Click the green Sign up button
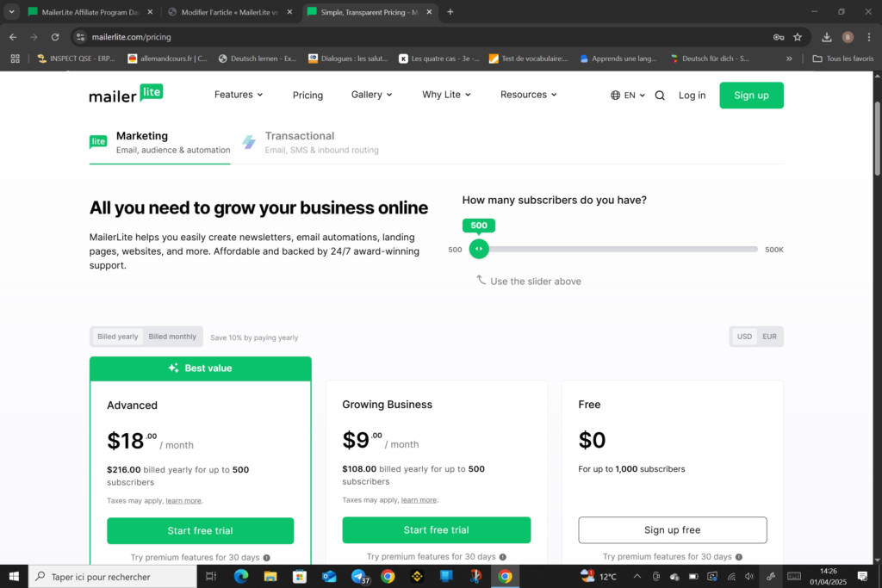Viewport: 882px width, 588px height. coord(751,96)
